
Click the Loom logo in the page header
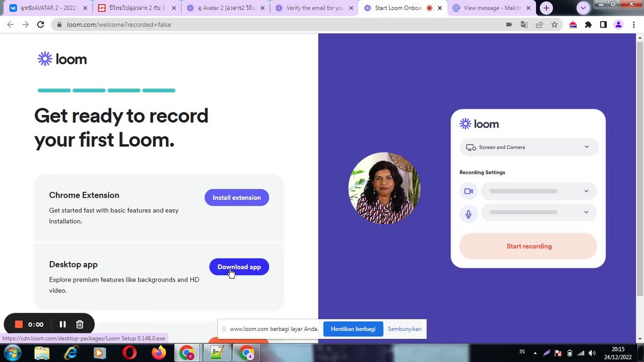tap(62, 59)
